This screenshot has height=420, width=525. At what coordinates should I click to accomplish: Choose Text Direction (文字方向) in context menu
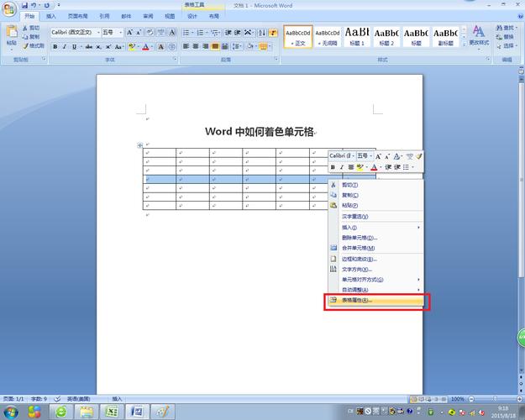click(x=375, y=270)
